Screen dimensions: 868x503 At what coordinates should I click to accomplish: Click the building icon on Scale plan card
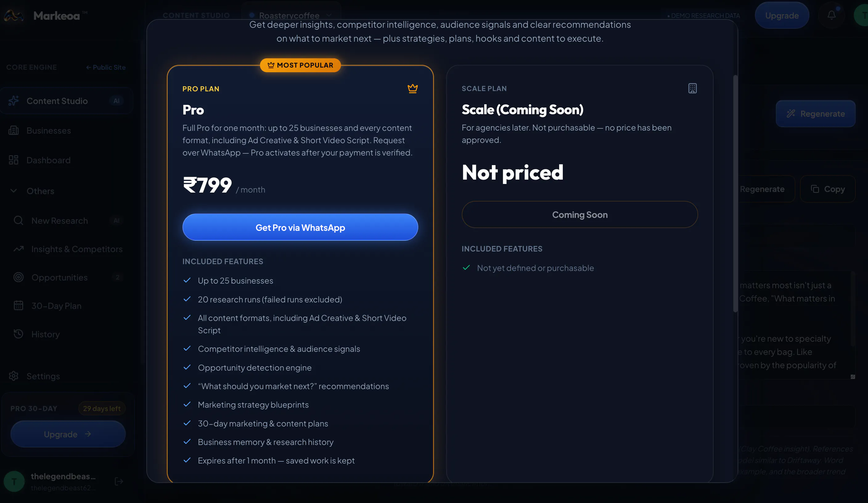tap(692, 88)
